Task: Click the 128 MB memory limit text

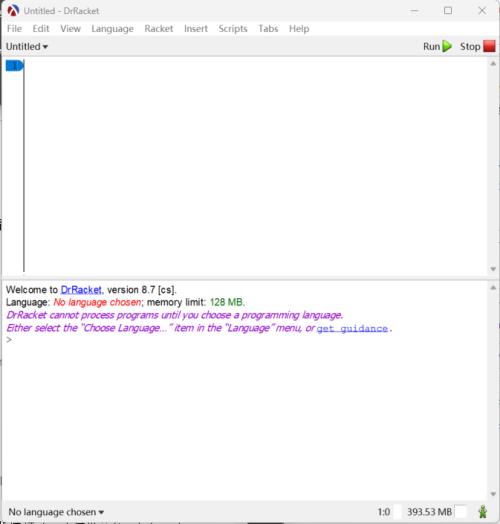Action: click(x=226, y=302)
